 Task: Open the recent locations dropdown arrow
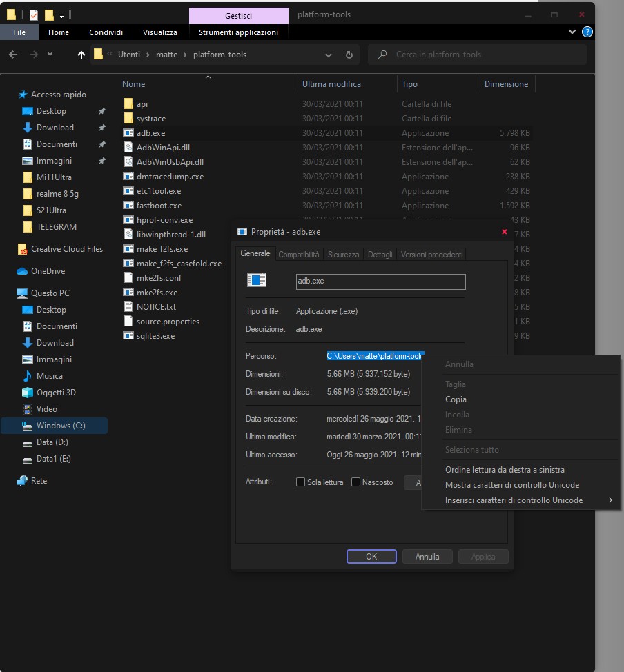click(50, 55)
